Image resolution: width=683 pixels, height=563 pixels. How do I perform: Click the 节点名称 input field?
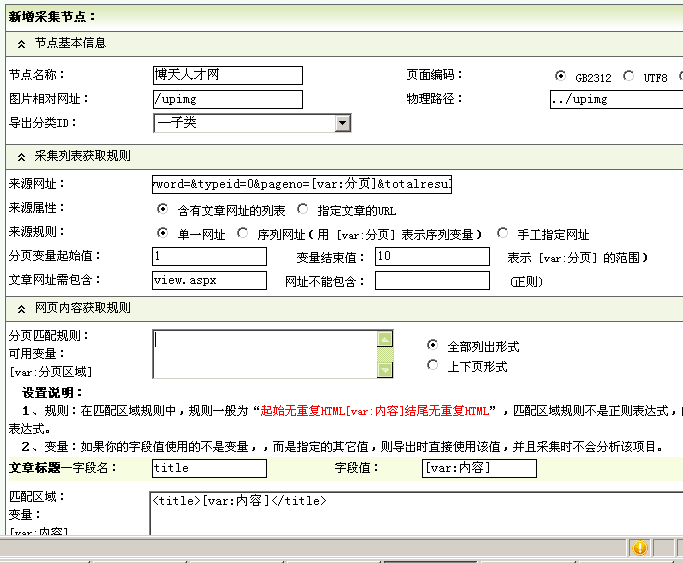227,75
